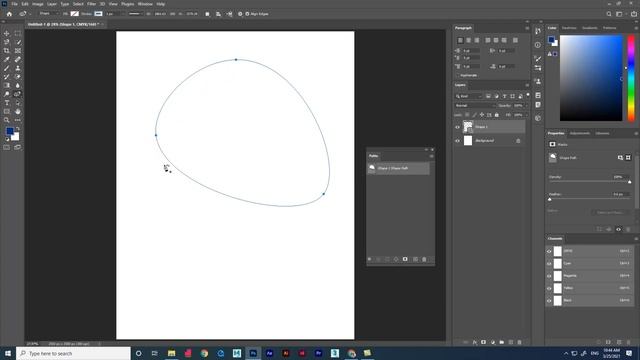Open path alignment icon in options bar
640x360 pixels.
(218, 14)
